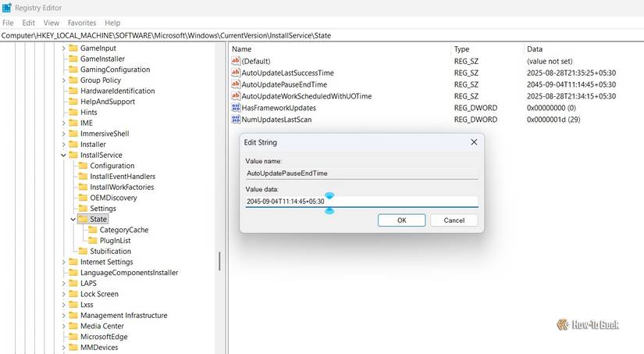Click the NumUpdatesLastScan DWORD value icon
The image size is (644, 354).
(236, 120)
